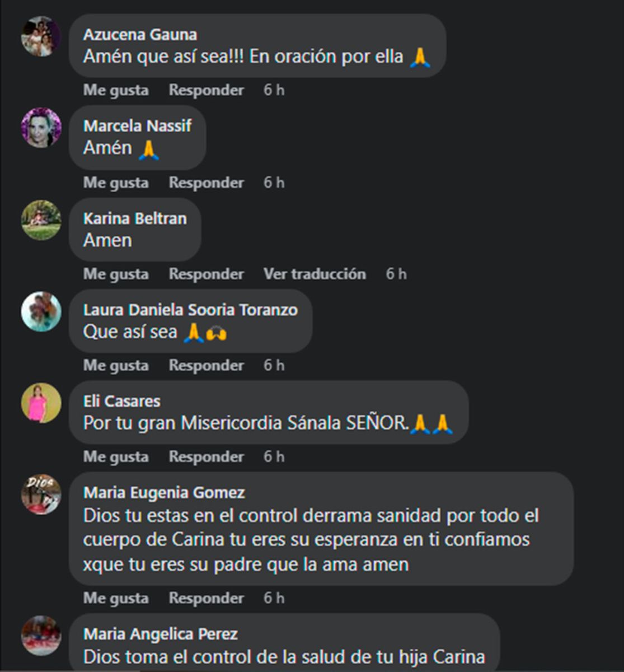Open Azucena Gauna's profile picture
The image size is (624, 672).
[41, 36]
